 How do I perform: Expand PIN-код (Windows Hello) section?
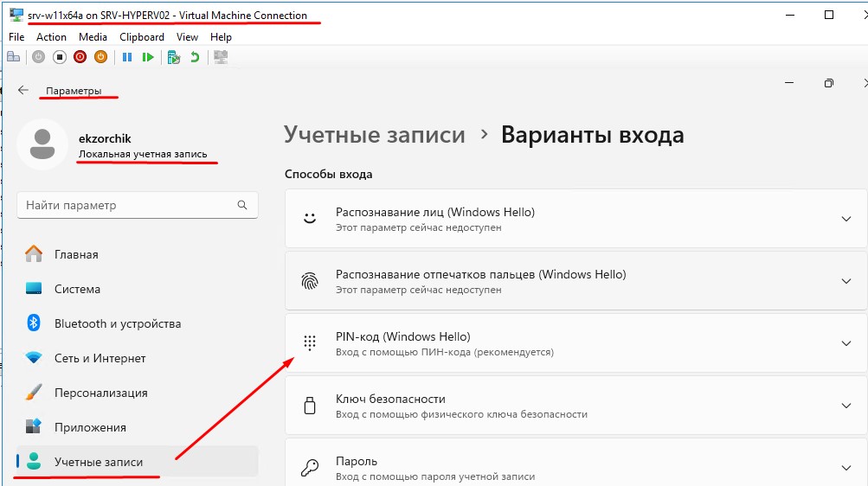tap(846, 343)
